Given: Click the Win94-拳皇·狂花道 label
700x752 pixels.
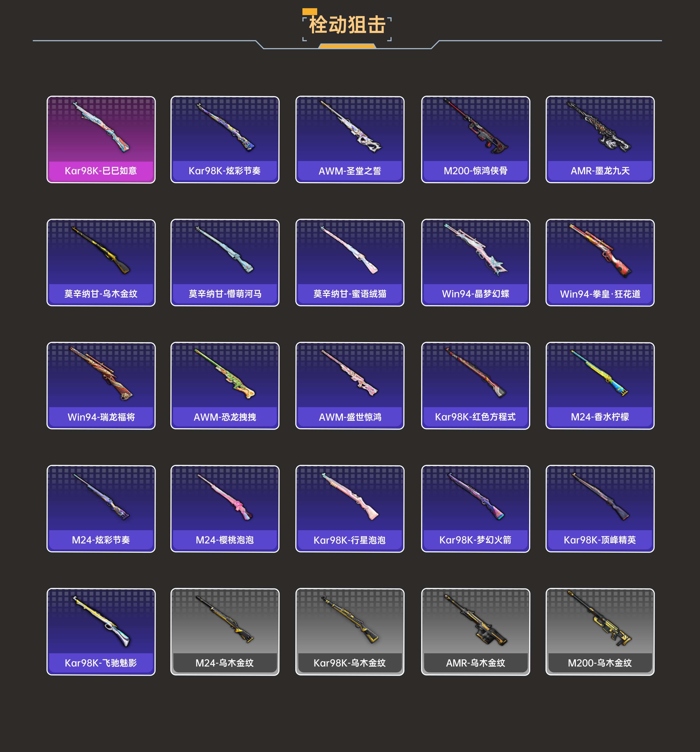Looking at the screenshot, I should (600, 294).
